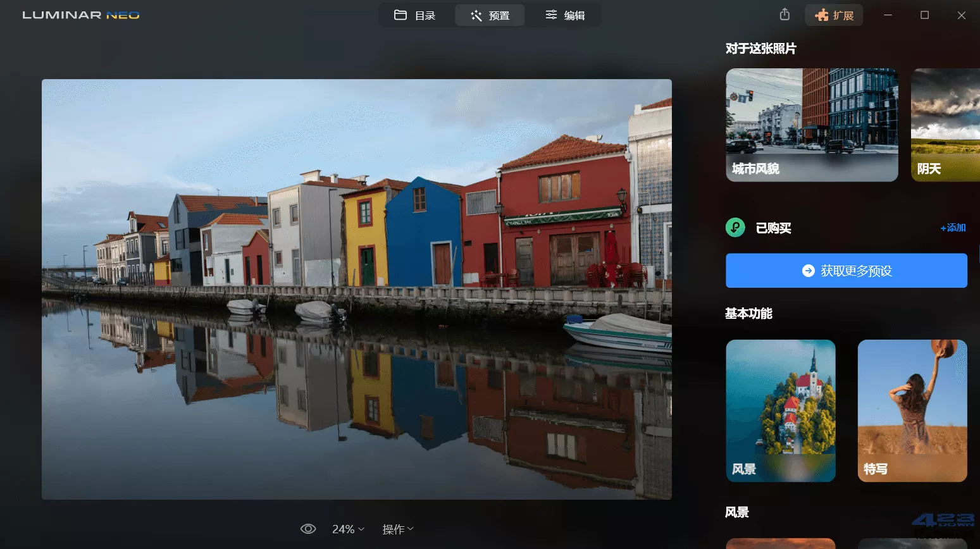980x549 pixels.
Task: Click the arrow icon inside 获取更多预设 button
Action: (807, 270)
